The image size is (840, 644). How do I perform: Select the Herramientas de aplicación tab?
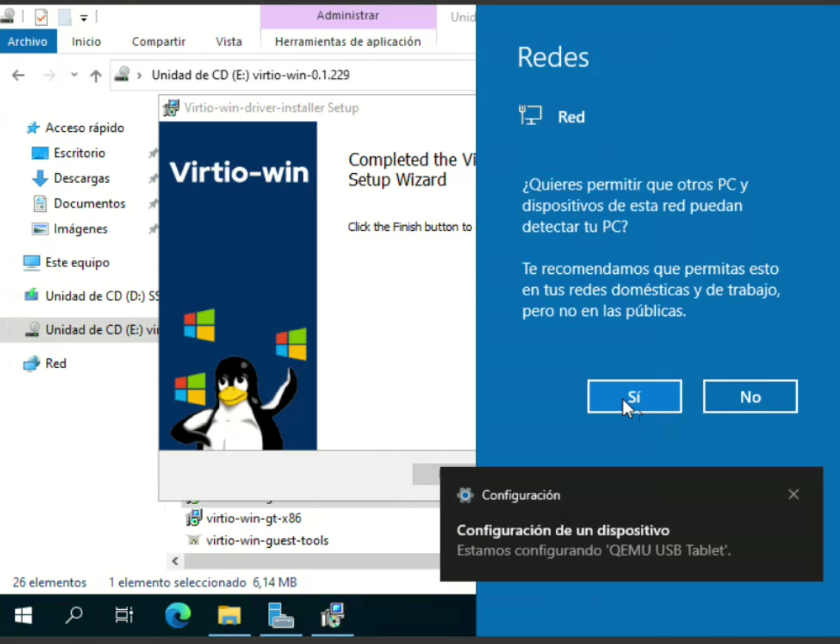[x=347, y=41]
